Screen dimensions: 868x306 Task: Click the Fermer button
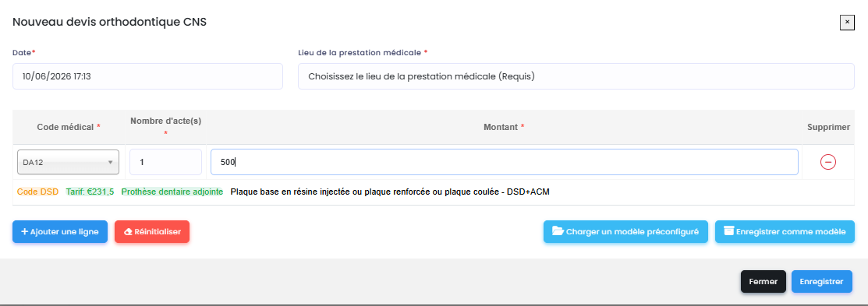(x=763, y=281)
